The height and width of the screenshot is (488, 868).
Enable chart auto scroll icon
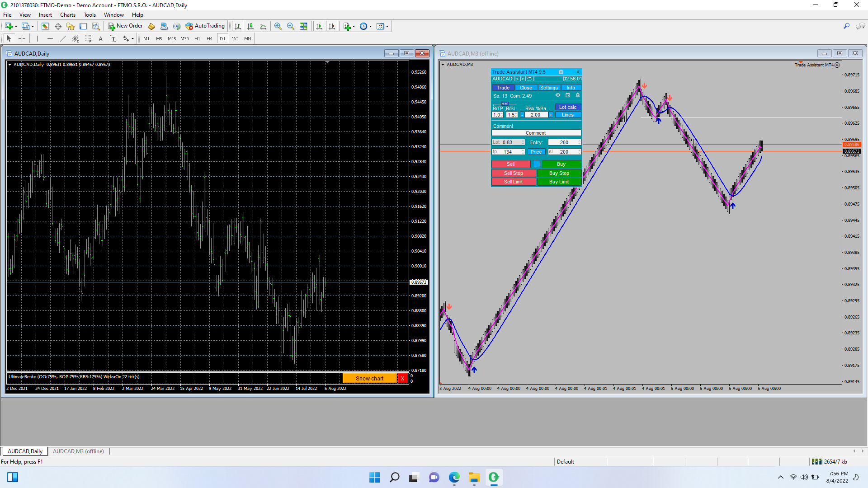[x=319, y=26]
